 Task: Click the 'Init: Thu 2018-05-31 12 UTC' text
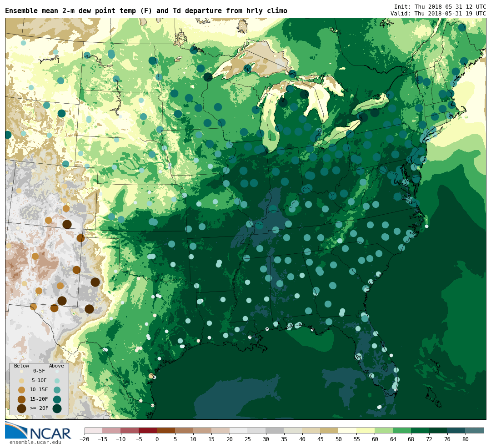[x=440, y=7]
